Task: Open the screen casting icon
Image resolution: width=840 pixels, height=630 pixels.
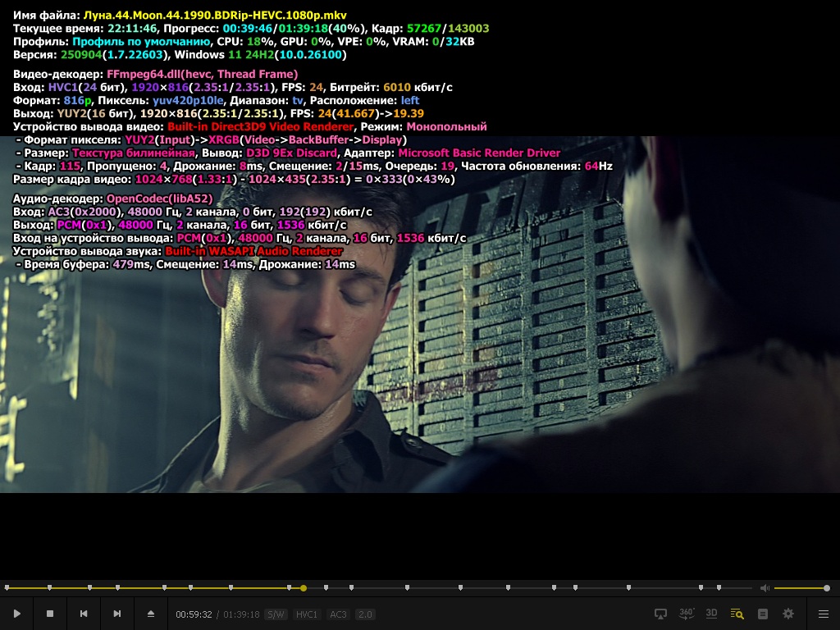Action: (x=661, y=614)
